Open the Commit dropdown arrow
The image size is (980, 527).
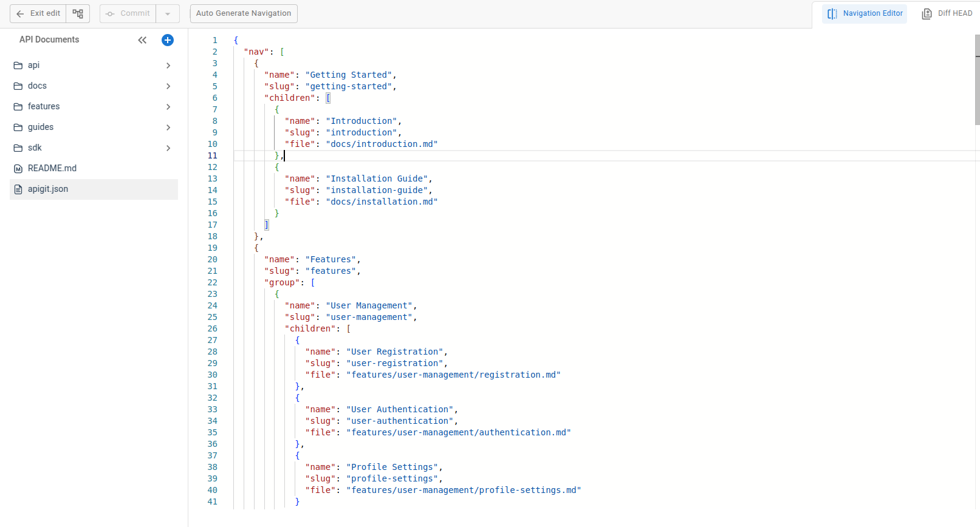pyautogui.click(x=168, y=13)
